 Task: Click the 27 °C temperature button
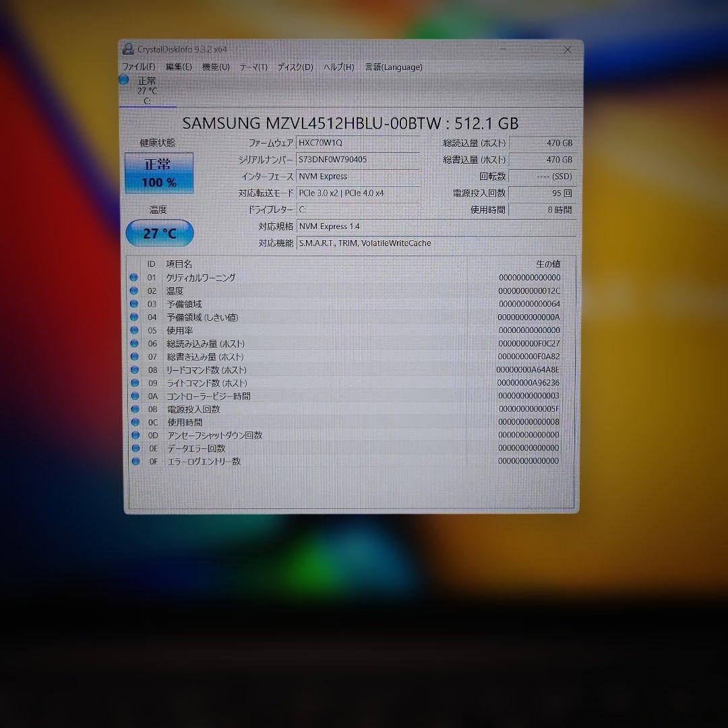160,233
